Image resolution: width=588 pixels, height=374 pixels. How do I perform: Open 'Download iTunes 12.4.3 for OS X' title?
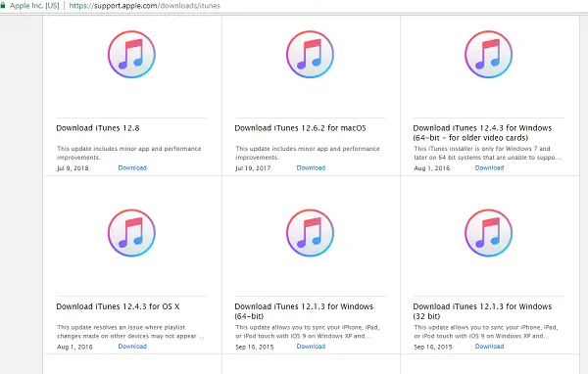(x=118, y=306)
